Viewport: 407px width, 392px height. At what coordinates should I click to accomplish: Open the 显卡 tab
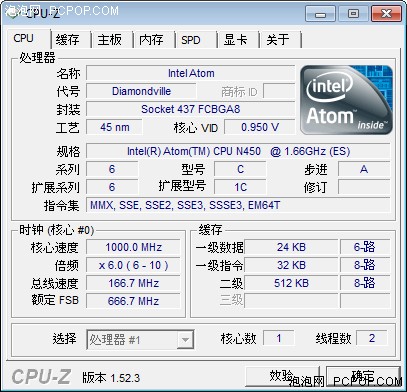click(x=238, y=40)
